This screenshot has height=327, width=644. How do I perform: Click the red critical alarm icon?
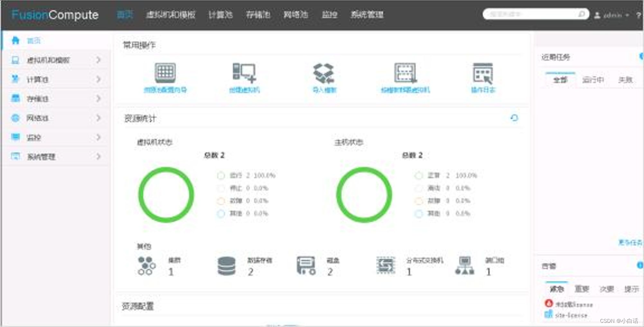pos(549,303)
